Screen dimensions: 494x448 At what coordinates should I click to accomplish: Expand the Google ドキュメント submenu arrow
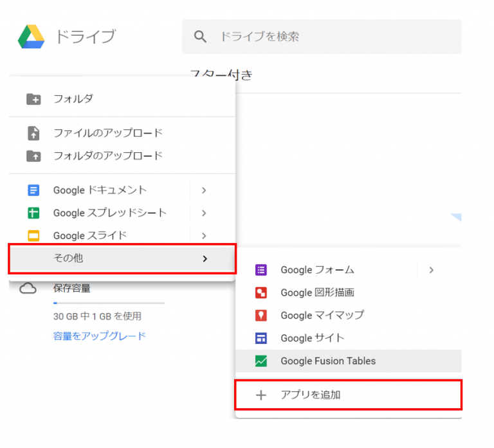coord(204,190)
